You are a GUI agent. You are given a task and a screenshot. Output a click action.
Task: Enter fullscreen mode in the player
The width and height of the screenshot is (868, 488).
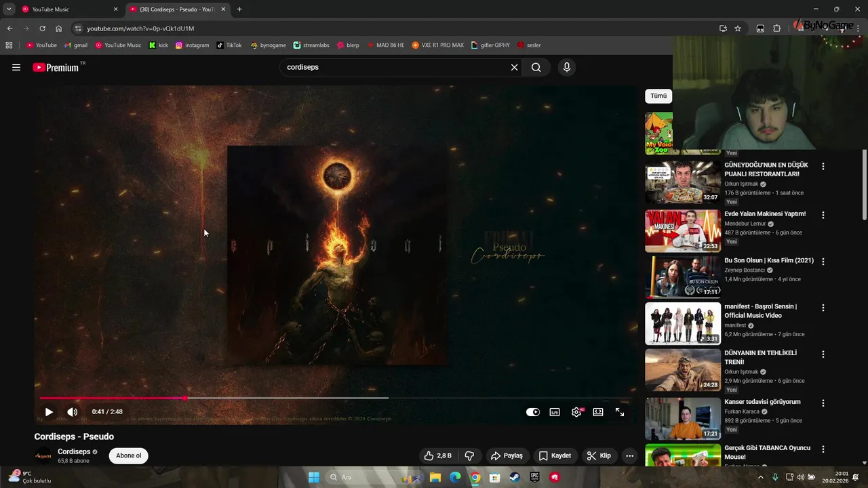(x=620, y=411)
